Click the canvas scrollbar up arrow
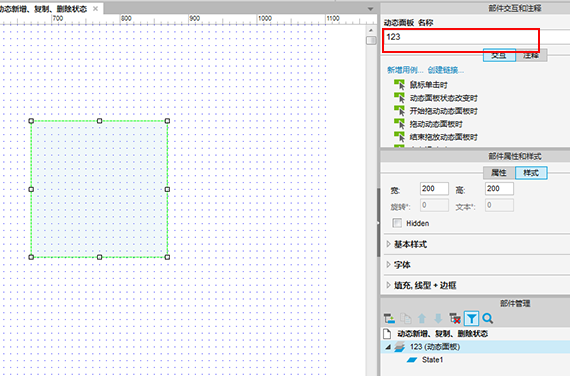 (x=371, y=31)
